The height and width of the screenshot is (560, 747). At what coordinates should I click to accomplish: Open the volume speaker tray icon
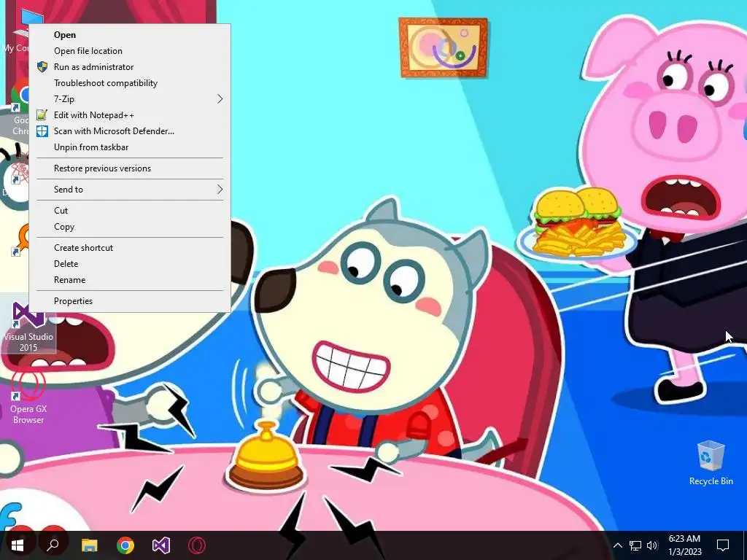coord(653,545)
